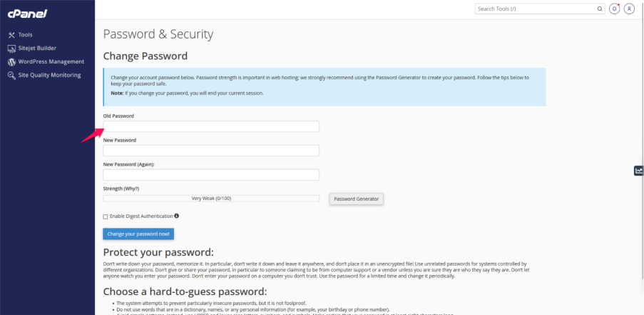Click the Tools wrench icon in sidebar
Viewport: 644px width, 315px height.
click(11, 35)
